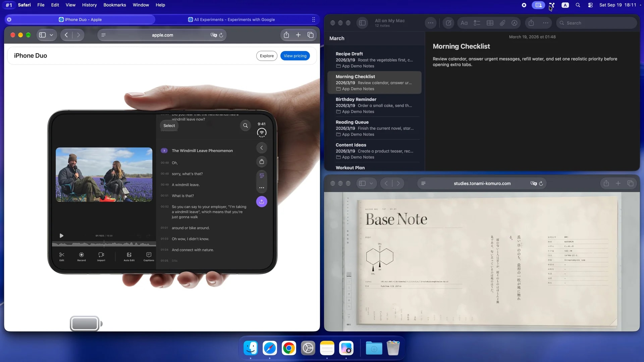
Task: Click the View pricing button
Action: click(x=295, y=56)
